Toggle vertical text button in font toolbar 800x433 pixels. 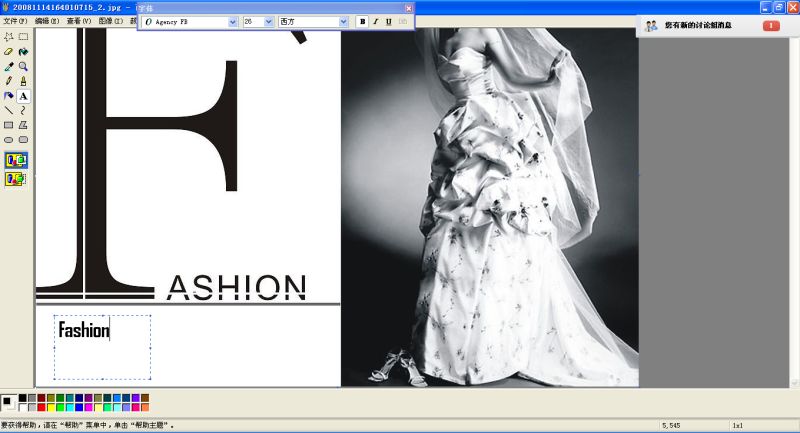(403, 21)
